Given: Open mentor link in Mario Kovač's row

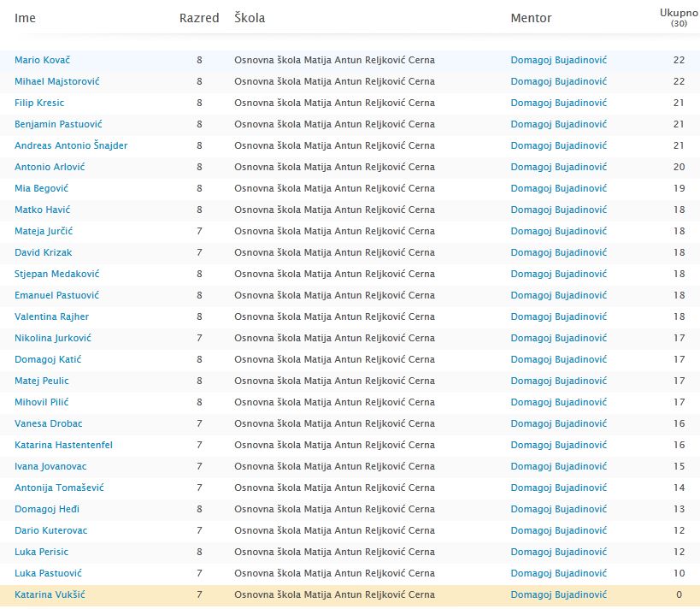Looking at the screenshot, I should click(558, 60).
